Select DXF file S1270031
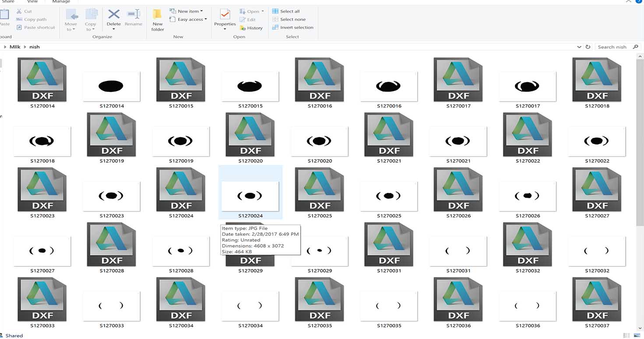This screenshot has height=339, width=644. pos(389,248)
